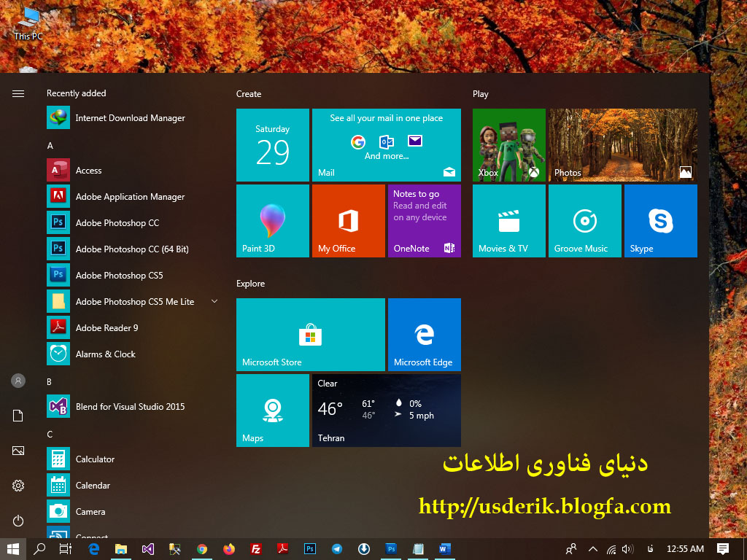
Task: Open the Action Center notifications icon
Action: point(723,549)
